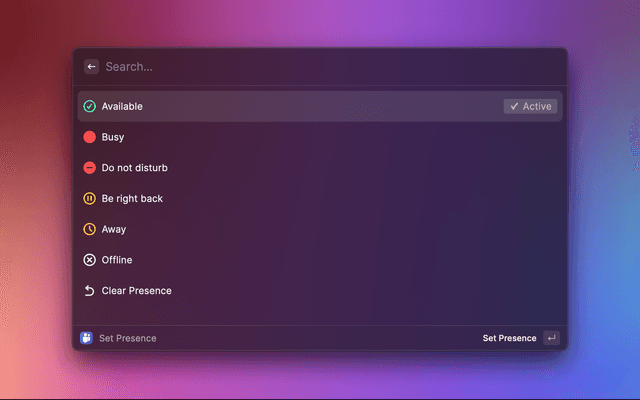640x400 pixels.
Task: Click the back arrow button
Action: point(91,67)
